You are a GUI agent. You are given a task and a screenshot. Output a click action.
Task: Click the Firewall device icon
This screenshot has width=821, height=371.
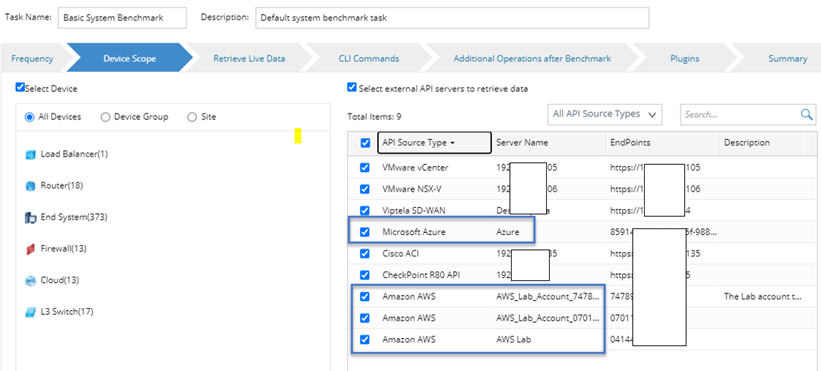tap(30, 249)
